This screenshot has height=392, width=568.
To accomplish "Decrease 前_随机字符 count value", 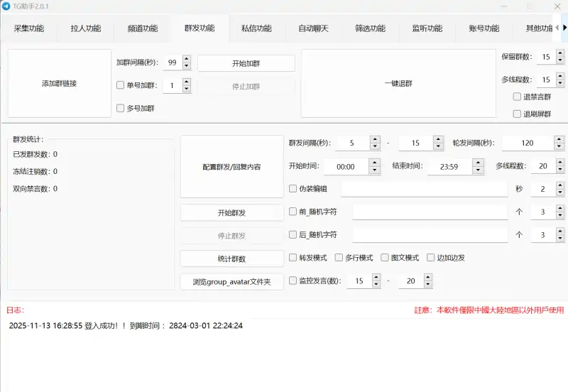I will 560,216.
